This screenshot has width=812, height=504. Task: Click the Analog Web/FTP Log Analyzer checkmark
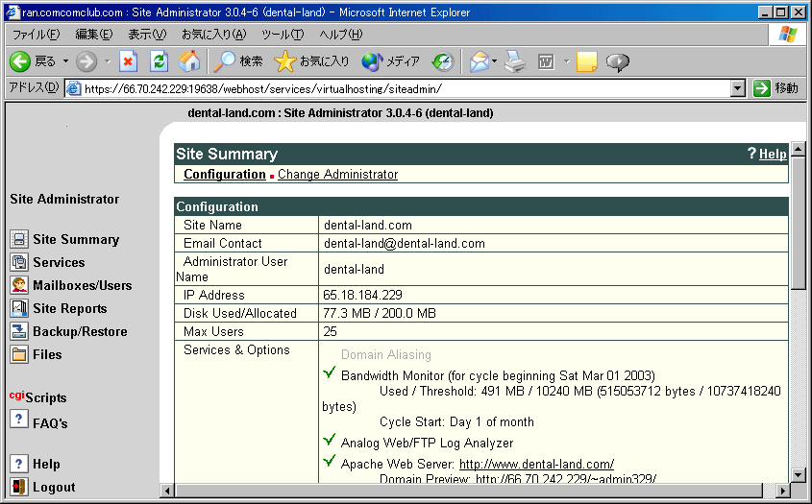(x=330, y=440)
